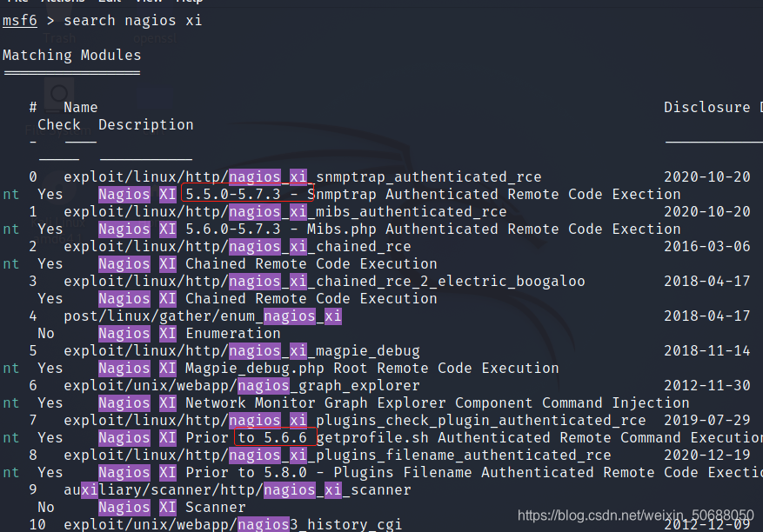
Task: Click "Magpie_debug.php Root Remote Code Execution" description
Action: pyautogui.click(x=372, y=368)
